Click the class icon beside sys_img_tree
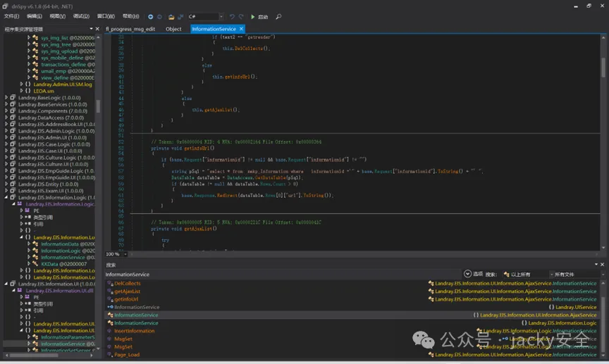The image size is (609, 364). click(x=35, y=44)
